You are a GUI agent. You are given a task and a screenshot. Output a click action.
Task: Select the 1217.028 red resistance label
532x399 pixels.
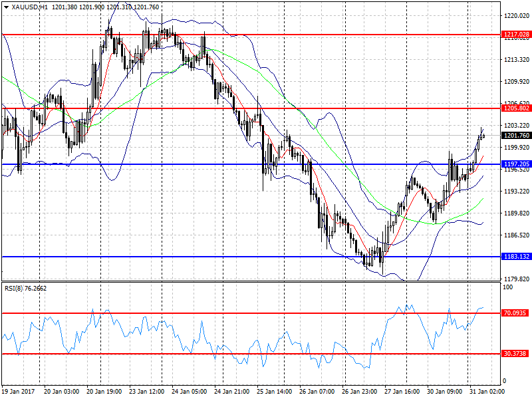click(x=516, y=35)
